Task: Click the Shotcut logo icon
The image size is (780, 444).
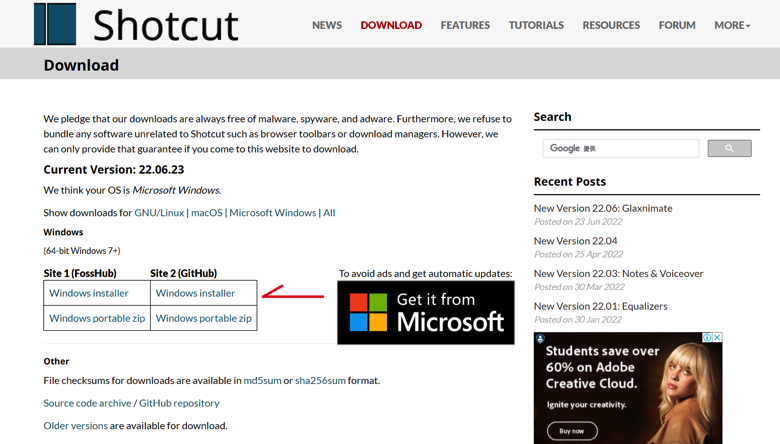Action: (x=55, y=24)
